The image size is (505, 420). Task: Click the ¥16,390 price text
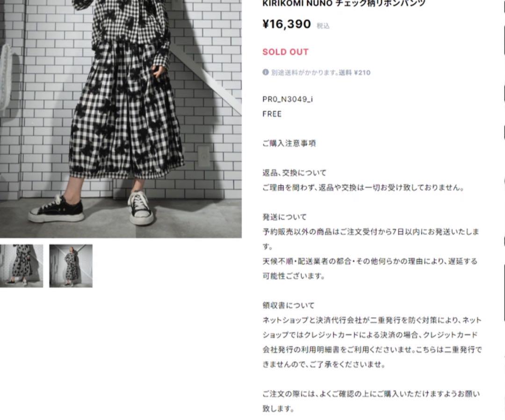(287, 24)
